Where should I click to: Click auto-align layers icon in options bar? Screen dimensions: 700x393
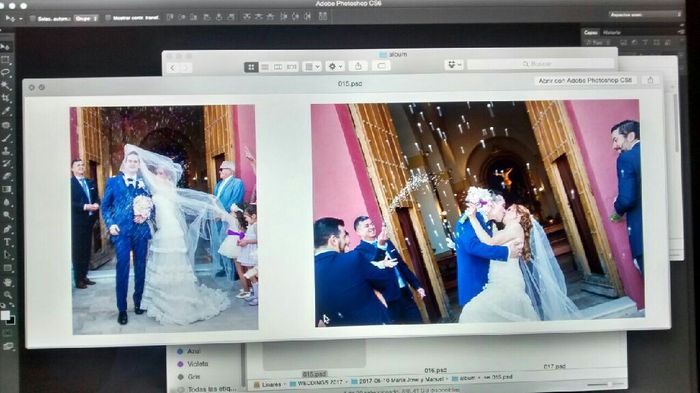(323, 16)
